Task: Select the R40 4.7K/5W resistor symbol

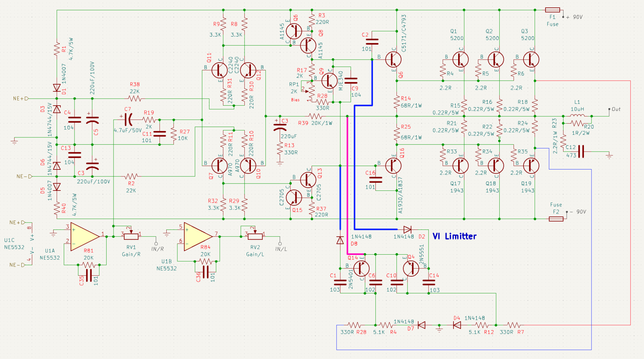Action: pos(57,208)
